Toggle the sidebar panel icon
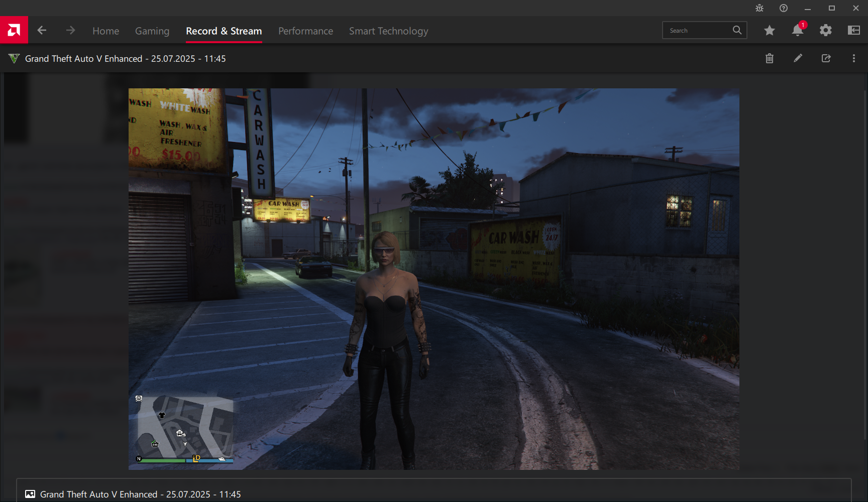 pos(854,31)
